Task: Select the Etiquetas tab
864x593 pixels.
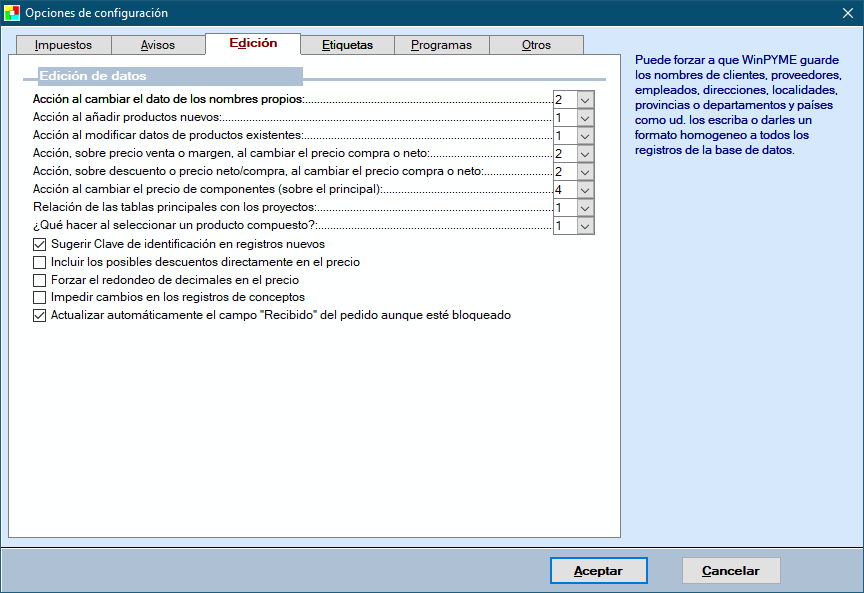Action: pos(347,45)
